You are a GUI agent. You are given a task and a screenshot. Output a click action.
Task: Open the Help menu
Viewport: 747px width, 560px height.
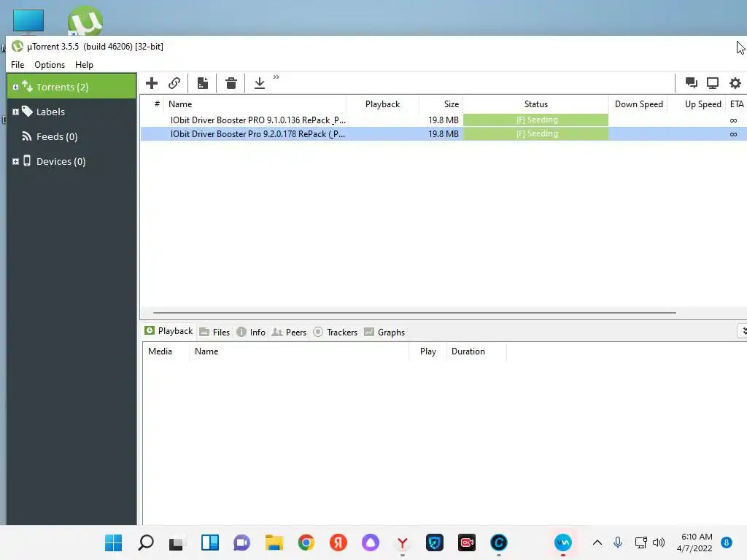point(84,65)
